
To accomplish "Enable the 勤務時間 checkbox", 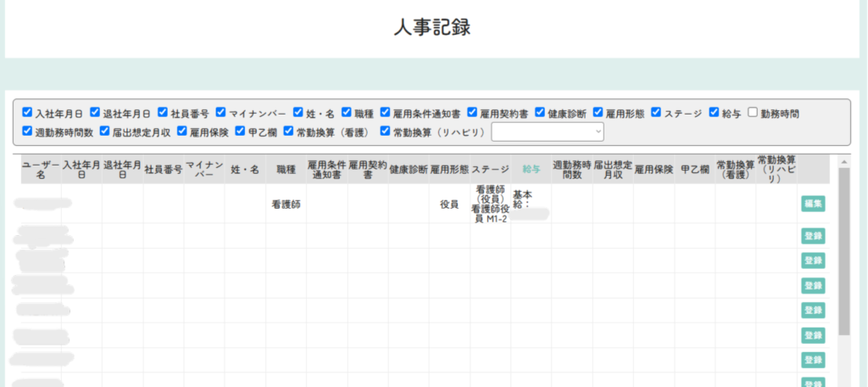I will pyautogui.click(x=753, y=113).
